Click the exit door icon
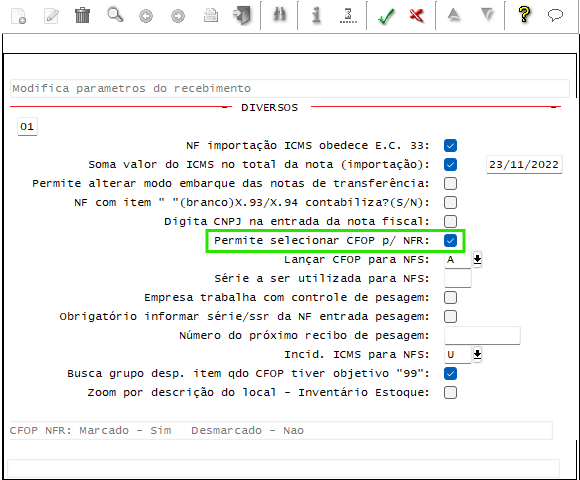The image size is (580, 480). [242, 16]
